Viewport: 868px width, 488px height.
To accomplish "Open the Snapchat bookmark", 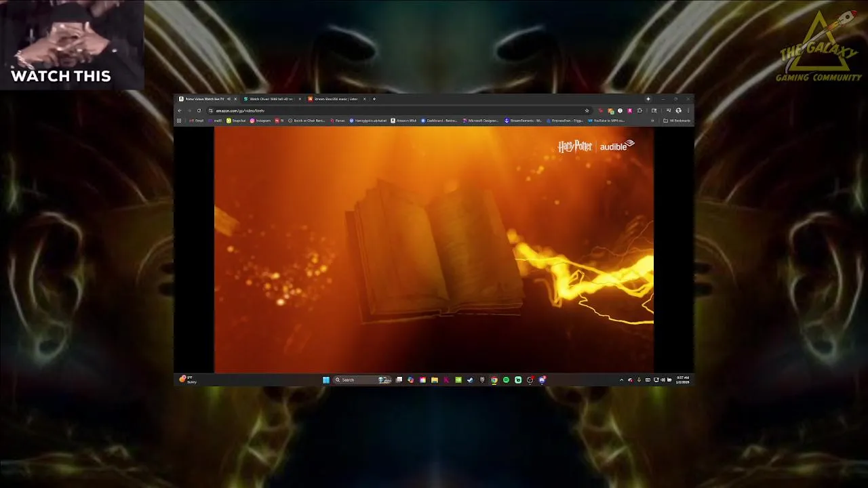I will point(236,121).
